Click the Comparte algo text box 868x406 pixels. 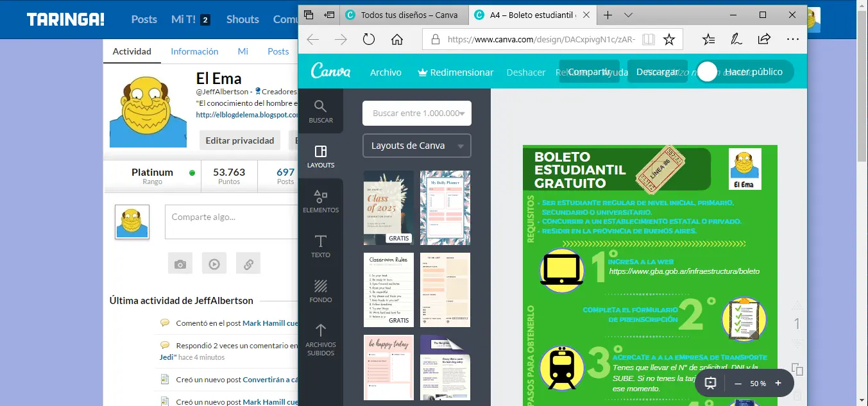click(232, 221)
